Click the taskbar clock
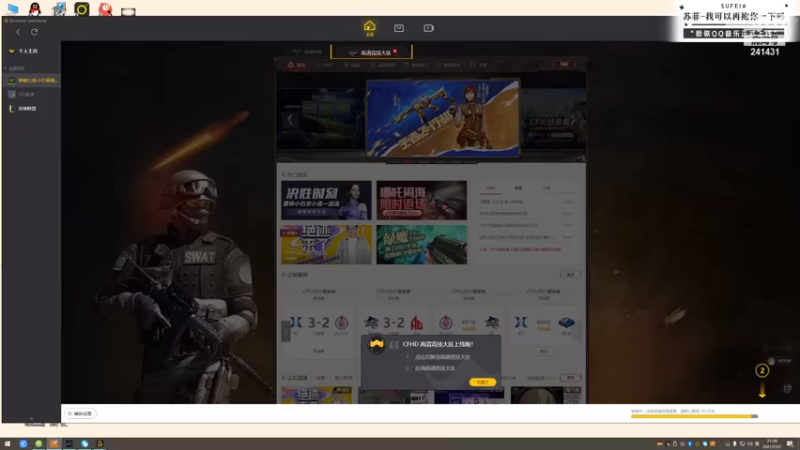 [x=773, y=444]
